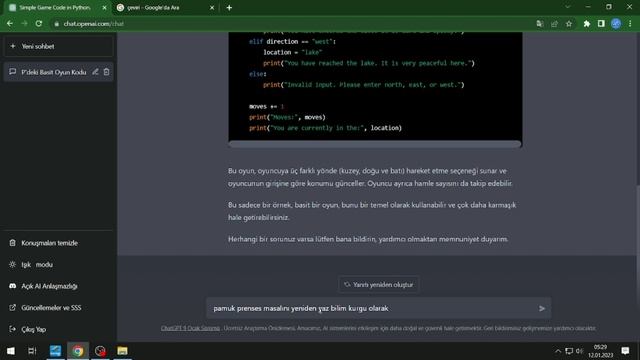Close the çeviri Google tab

tap(212, 8)
